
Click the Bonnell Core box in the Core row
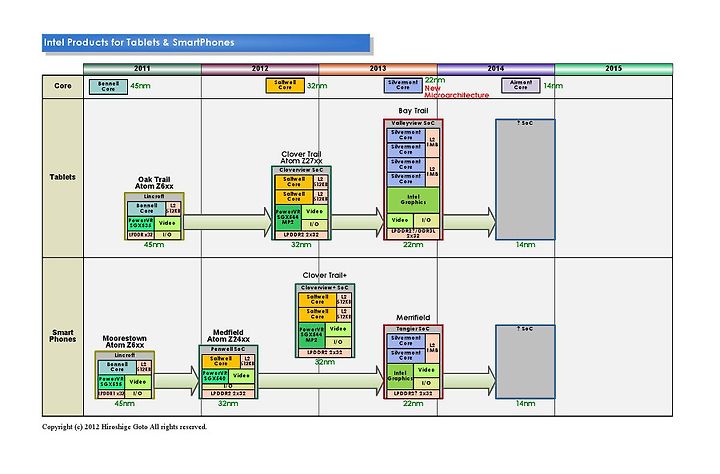coord(108,87)
